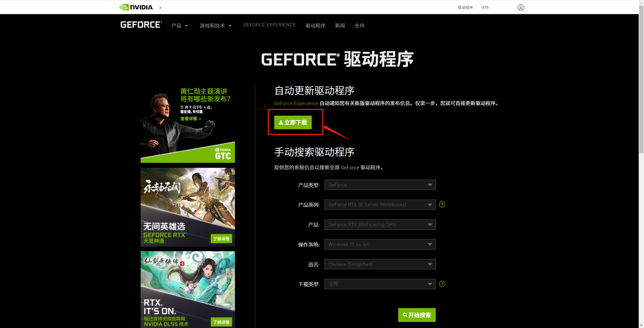Image resolution: width=644 pixels, height=328 pixels.
Task: Click the magnifier icon in 开始搜索 button
Action: click(x=405, y=315)
